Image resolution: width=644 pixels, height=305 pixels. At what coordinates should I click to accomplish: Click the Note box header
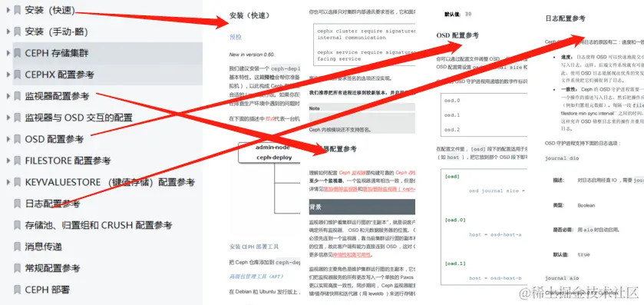pos(362,108)
